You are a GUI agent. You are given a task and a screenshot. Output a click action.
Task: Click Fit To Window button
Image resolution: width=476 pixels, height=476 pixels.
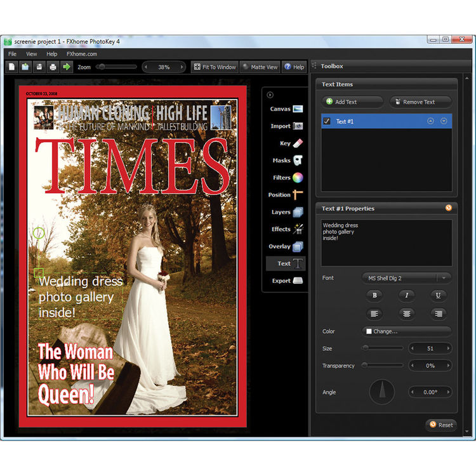(x=215, y=67)
